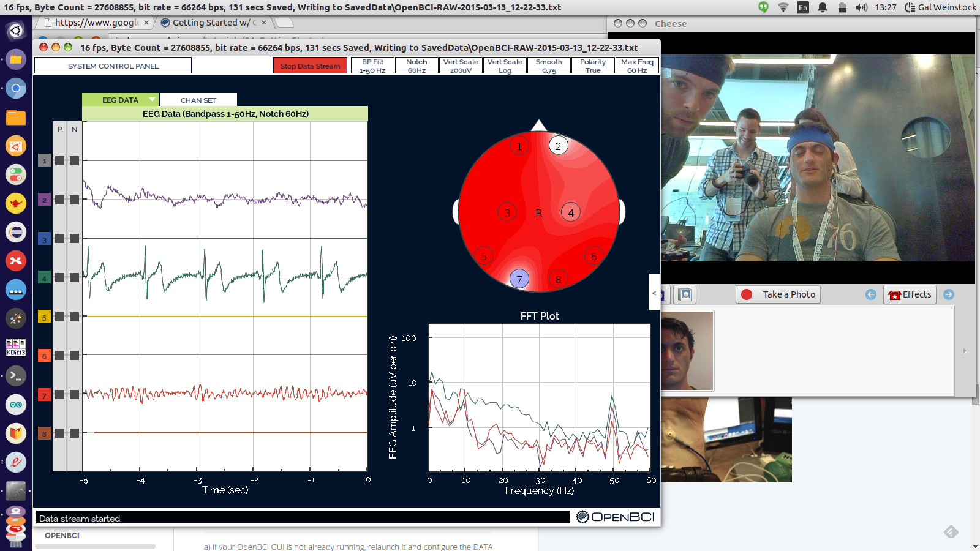Open the terminal from the dock
The image size is (980, 551).
point(15,376)
